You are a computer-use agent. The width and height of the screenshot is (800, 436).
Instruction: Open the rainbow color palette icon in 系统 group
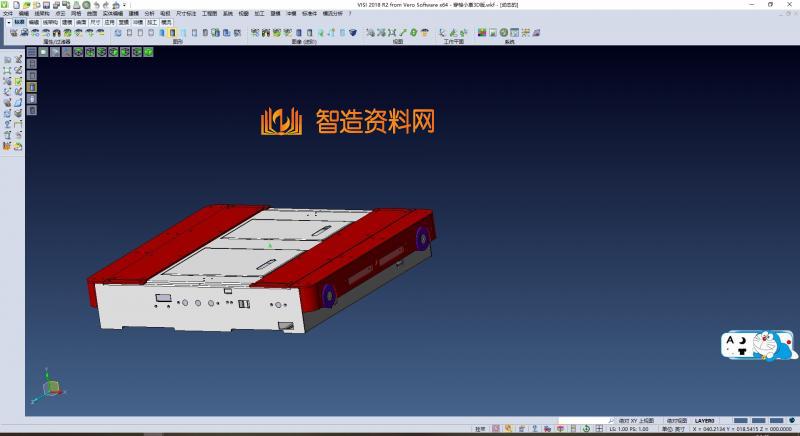click(482, 33)
